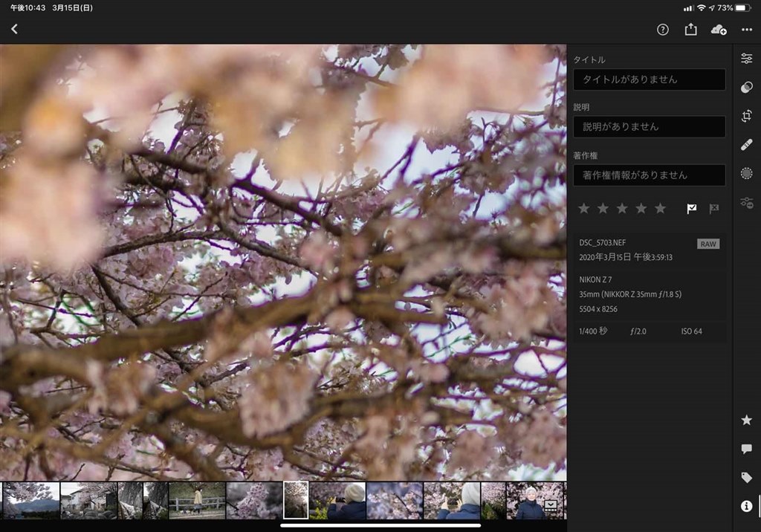Open the Crop and rotate tool
Image resolution: width=761 pixels, height=532 pixels.
(747, 117)
